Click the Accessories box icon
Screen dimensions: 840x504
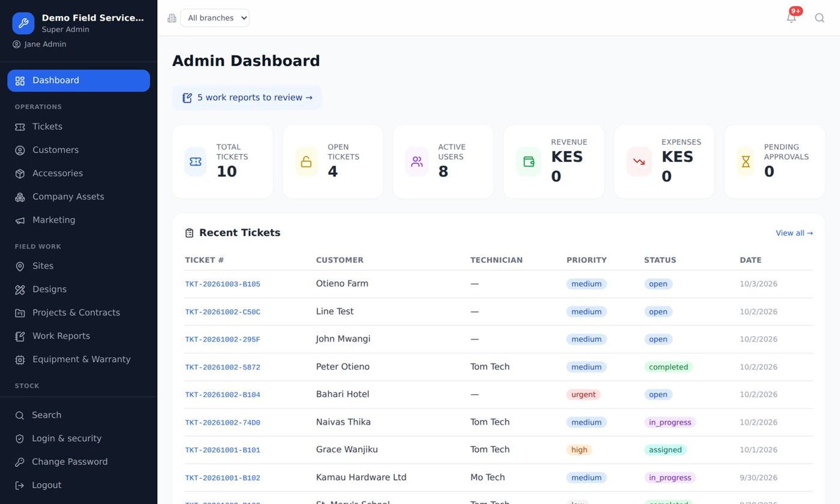click(x=20, y=174)
